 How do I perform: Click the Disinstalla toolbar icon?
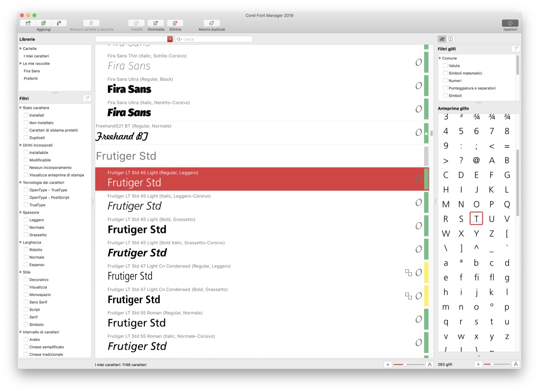click(x=156, y=23)
